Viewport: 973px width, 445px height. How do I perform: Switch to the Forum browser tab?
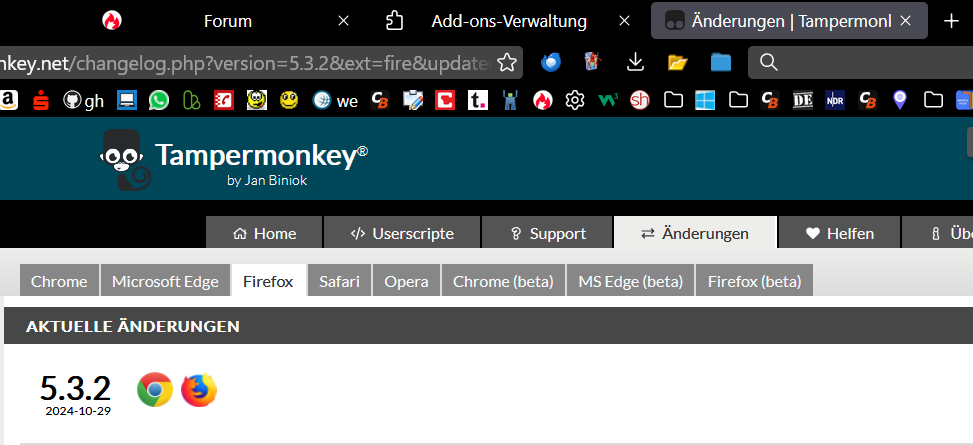pos(228,21)
